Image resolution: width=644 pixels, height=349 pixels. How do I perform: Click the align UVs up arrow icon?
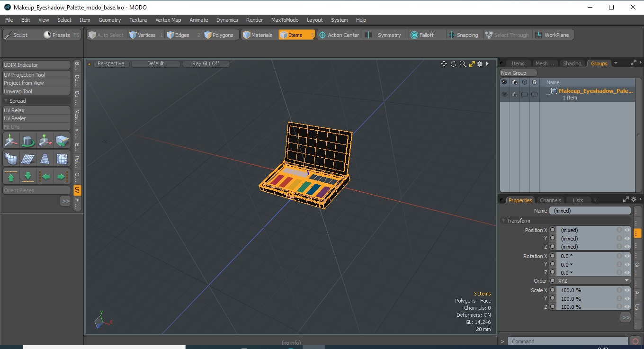(x=11, y=177)
